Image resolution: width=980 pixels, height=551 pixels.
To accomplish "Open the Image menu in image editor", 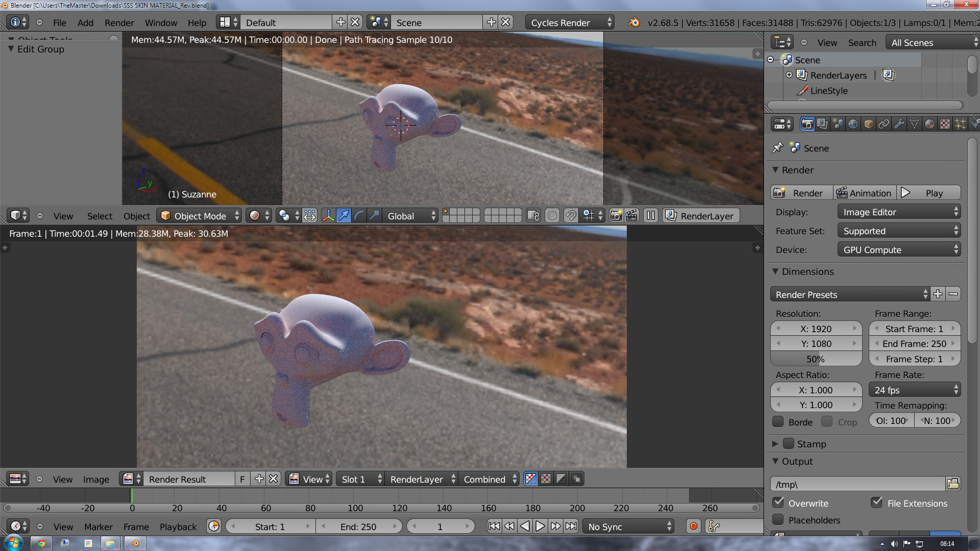I will [x=96, y=479].
